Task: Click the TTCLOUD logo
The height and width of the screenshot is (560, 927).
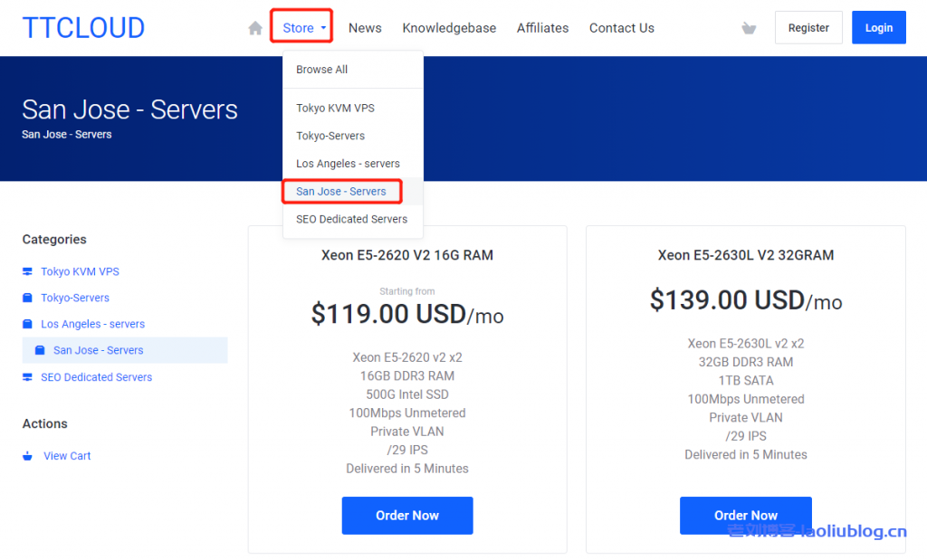Action: (83, 28)
